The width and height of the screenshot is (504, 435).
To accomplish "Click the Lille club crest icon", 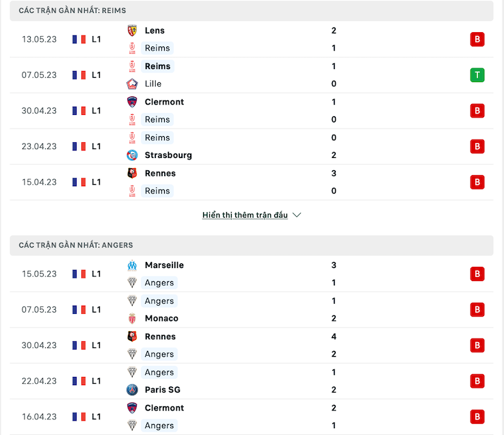I will tap(132, 84).
